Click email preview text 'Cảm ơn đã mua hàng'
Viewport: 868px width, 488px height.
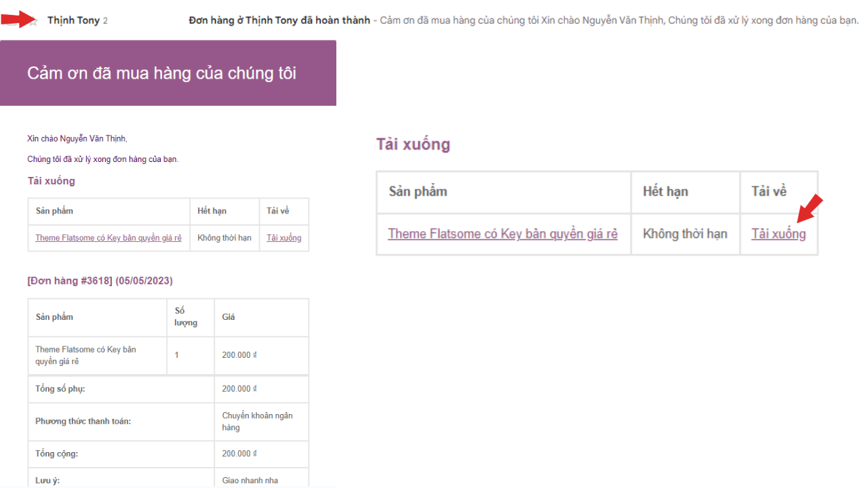tap(617, 20)
